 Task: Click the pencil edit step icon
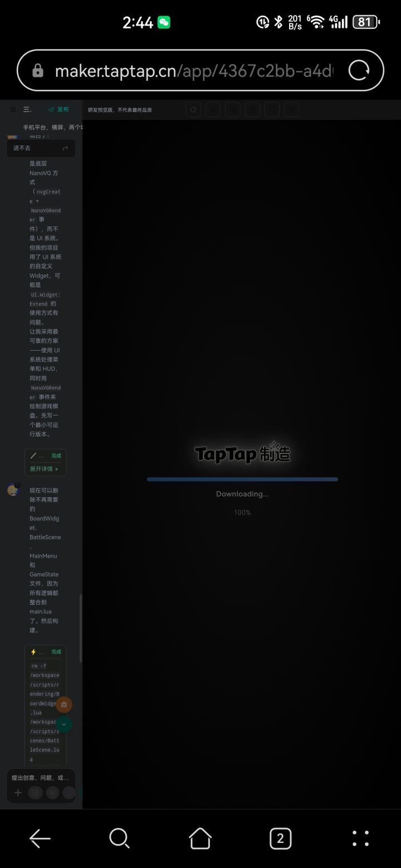pyautogui.click(x=33, y=455)
